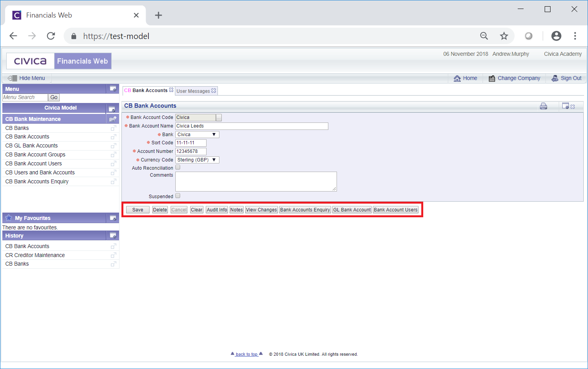Reload the page in the browser
The height and width of the screenshot is (369, 588).
coord(51,36)
